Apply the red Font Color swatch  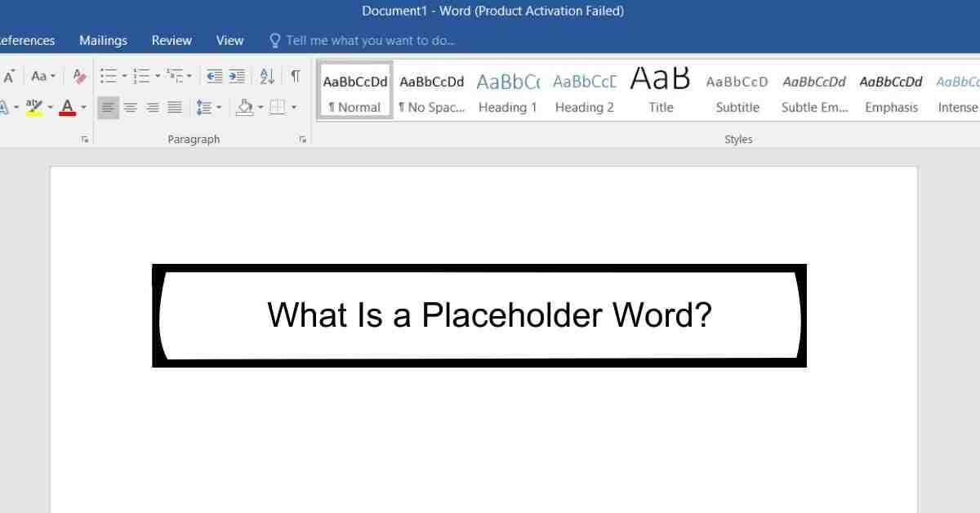tap(67, 107)
